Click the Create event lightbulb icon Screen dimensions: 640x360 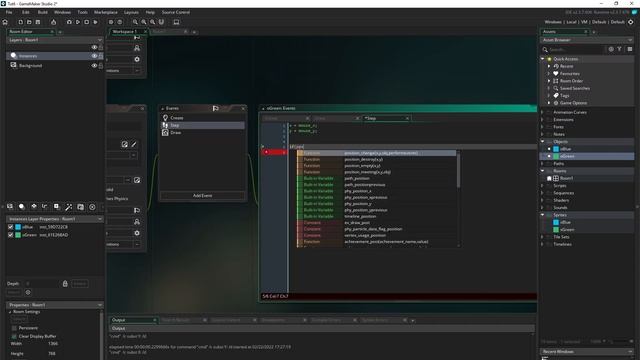point(165,118)
